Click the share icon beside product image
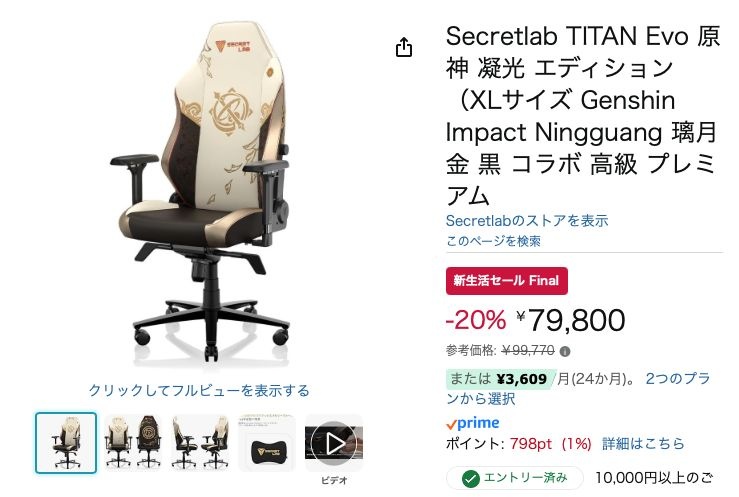The width and height of the screenshot is (739, 497). tap(404, 47)
